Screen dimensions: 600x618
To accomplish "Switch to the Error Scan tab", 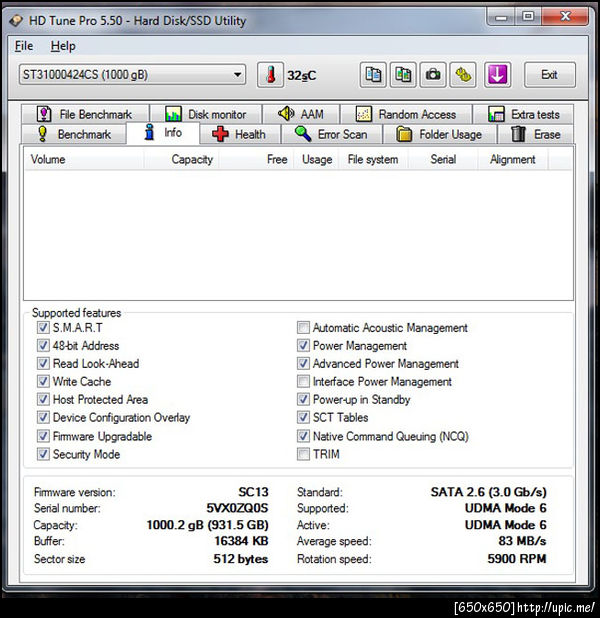I will pos(331,134).
